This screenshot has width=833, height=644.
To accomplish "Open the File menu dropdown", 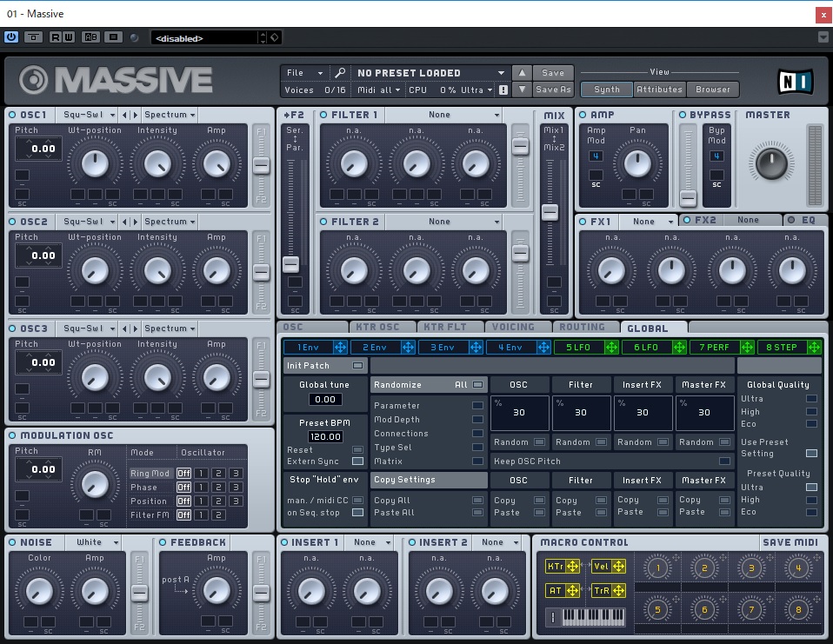I will (304, 73).
